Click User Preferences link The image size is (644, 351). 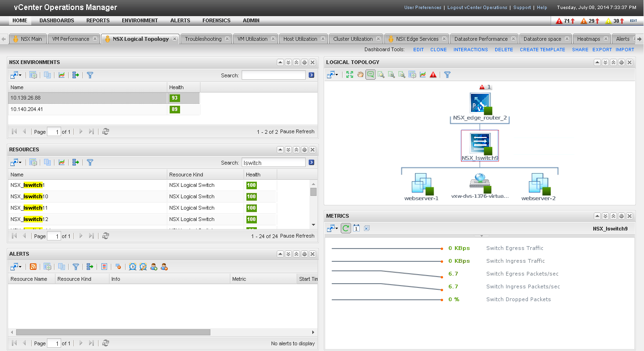(x=423, y=8)
